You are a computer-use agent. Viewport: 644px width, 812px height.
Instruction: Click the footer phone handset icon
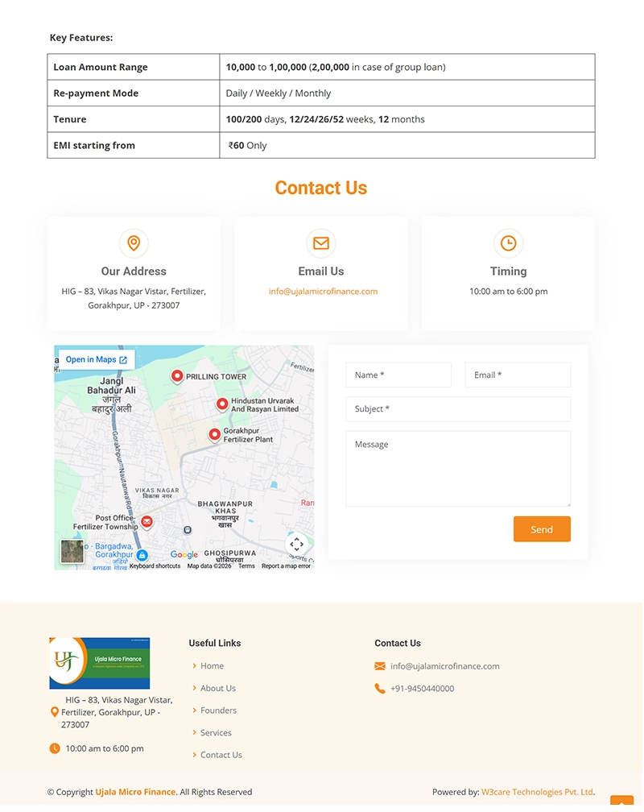(x=380, y=689)
